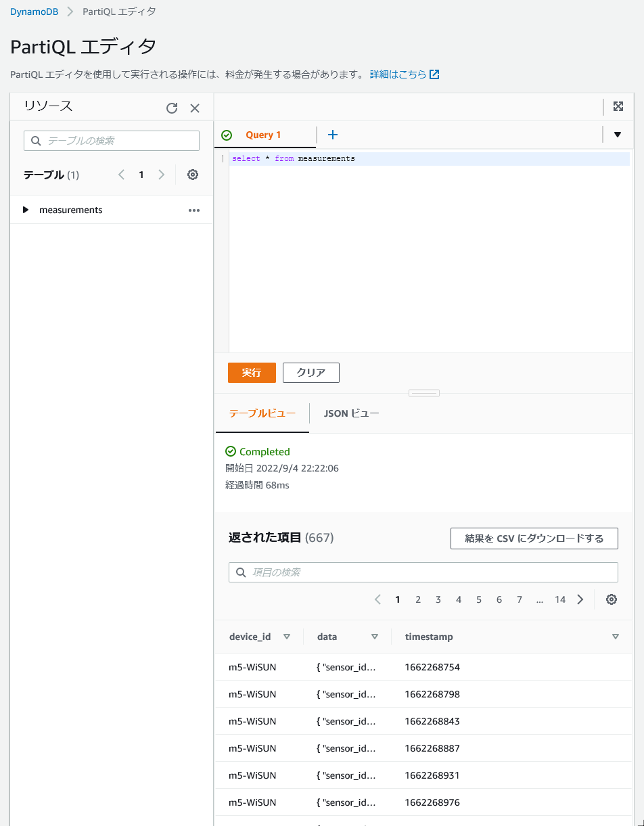Go to previous results page arrow
The image size is (644, 826).
tap(377, 599)
